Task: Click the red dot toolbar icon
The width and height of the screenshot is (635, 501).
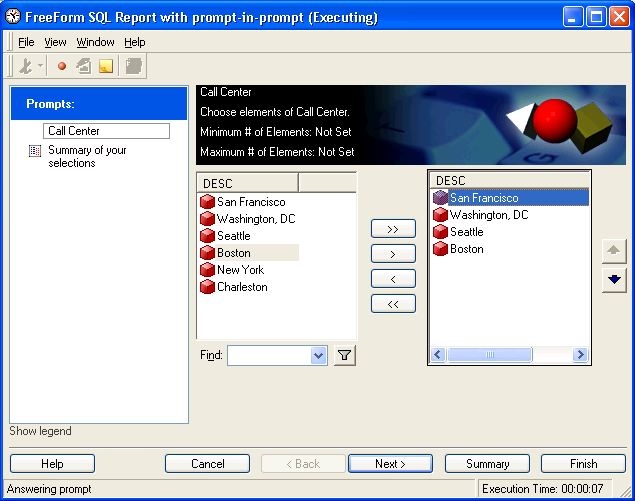Action: (62, 67)
